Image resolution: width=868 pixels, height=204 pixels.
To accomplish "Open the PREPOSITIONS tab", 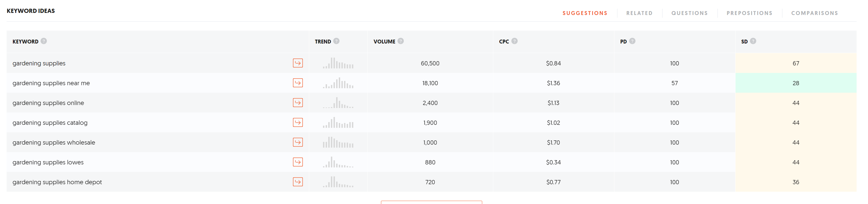I will point(749,13).
